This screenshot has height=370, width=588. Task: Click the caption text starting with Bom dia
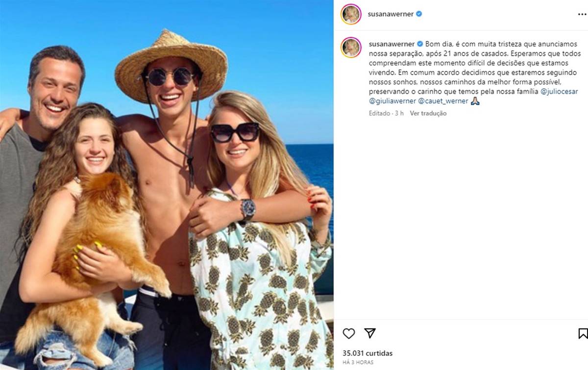pos(470,63)
